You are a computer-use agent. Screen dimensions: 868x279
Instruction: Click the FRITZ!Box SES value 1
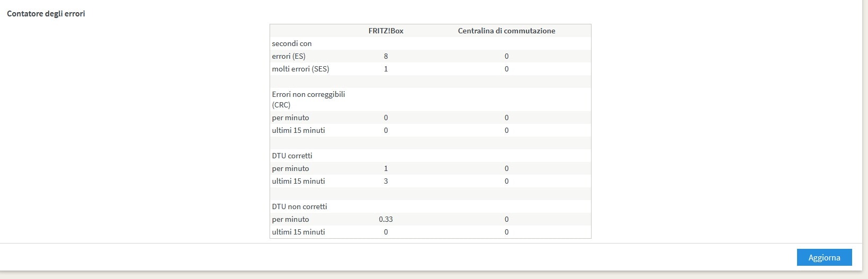[386, 69]
